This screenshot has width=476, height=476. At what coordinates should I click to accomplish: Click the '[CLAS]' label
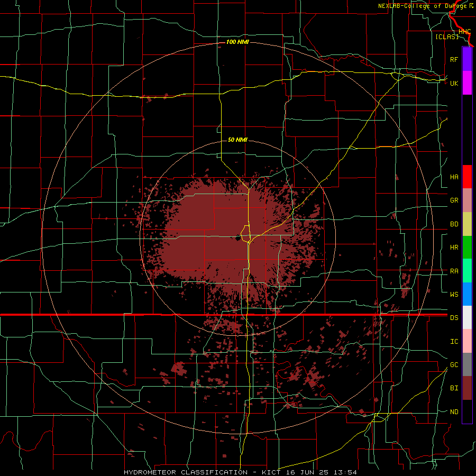pos(447,36)
